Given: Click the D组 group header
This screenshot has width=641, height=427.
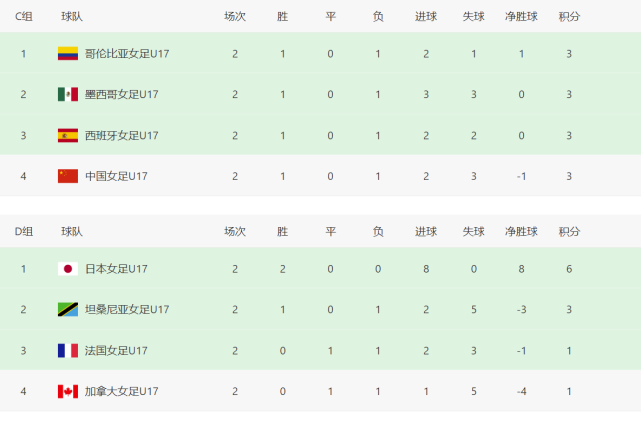Looking at the screenshot, I should pyautogui.click(x=24, y=232).
